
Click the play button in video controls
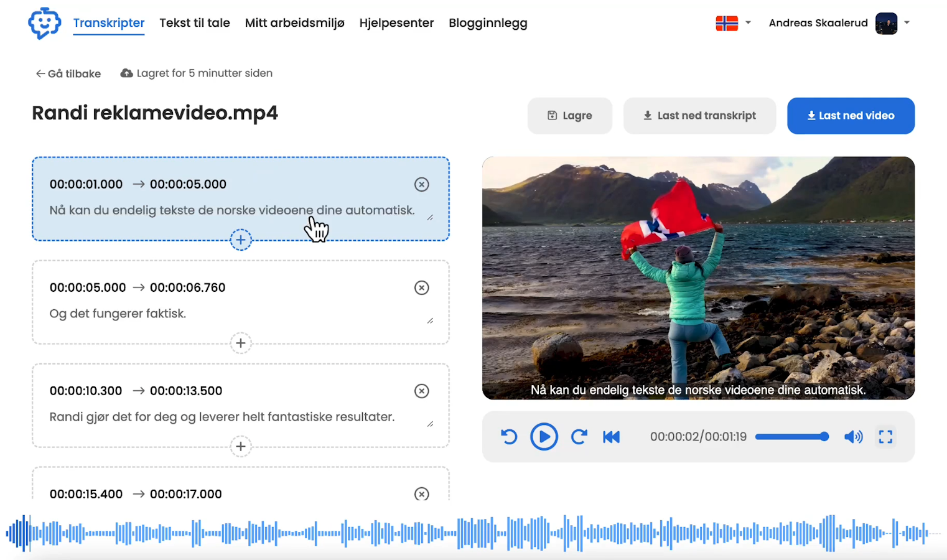pyautogui.click(x=543, y=437)
